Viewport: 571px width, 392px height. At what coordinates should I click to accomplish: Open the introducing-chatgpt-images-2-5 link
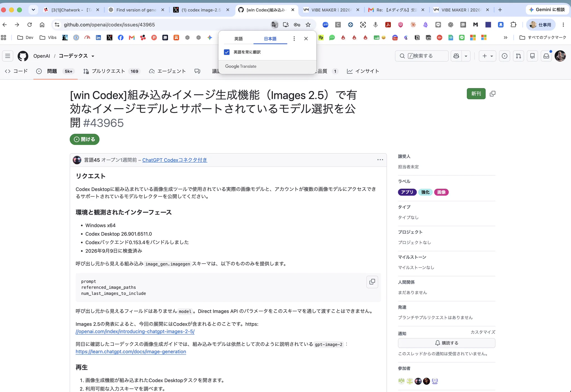click(x=135, y=332)
